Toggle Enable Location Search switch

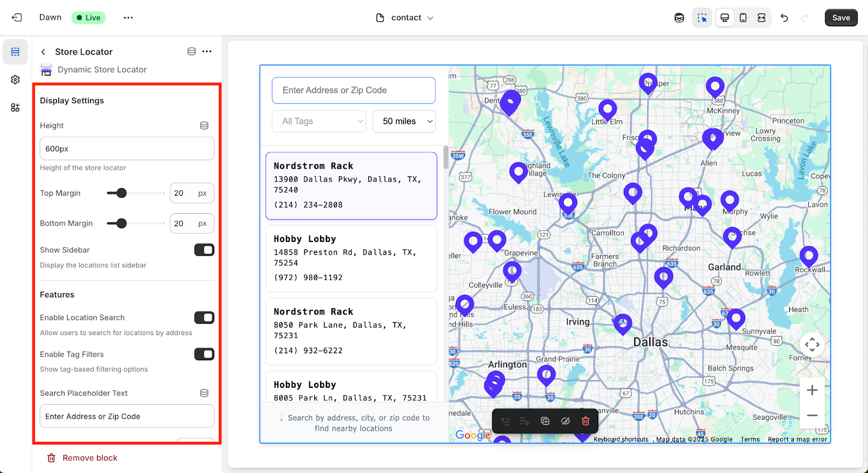coord(204,317)
